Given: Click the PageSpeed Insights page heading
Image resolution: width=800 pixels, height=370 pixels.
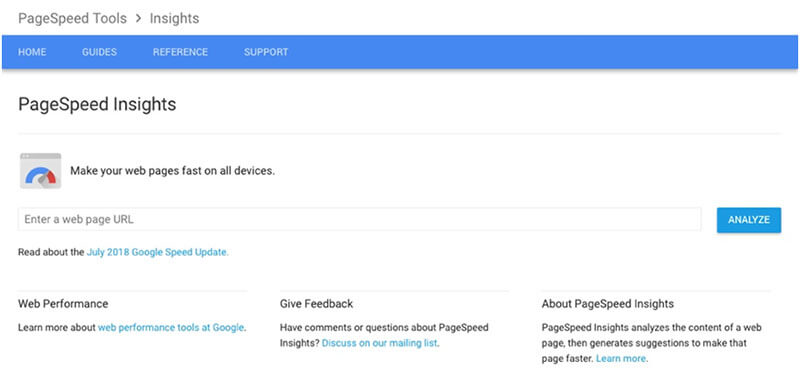Looking at the screenshot, I should (x=97, y=104).
